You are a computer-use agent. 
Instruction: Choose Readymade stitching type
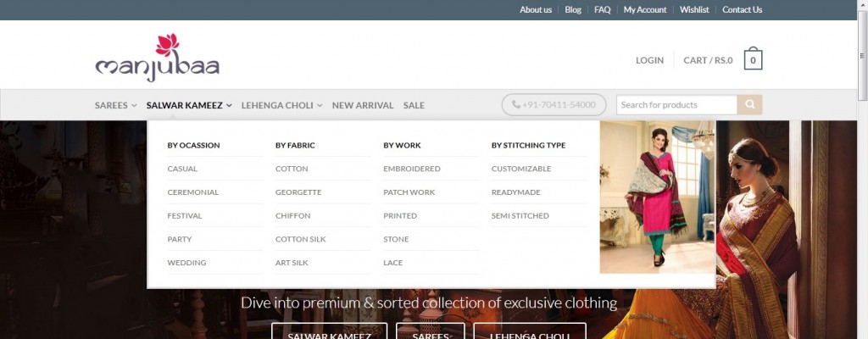(x=516, y=192)
